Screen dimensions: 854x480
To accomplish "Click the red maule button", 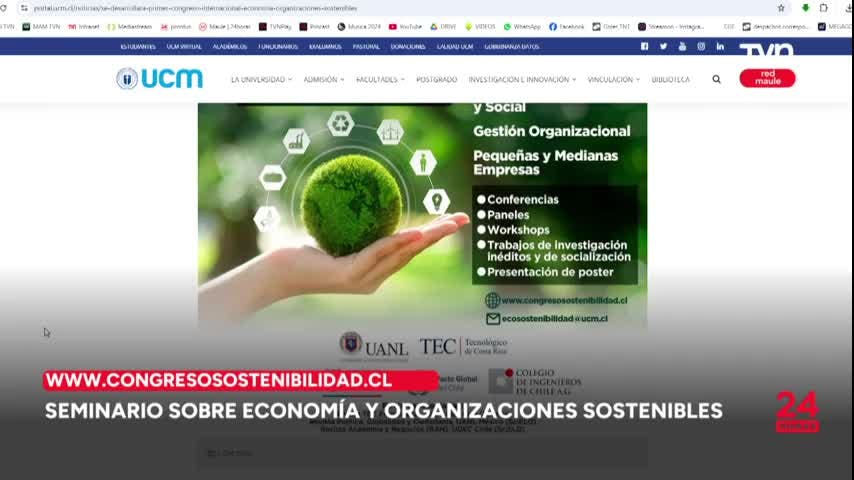I will point(767,78).
